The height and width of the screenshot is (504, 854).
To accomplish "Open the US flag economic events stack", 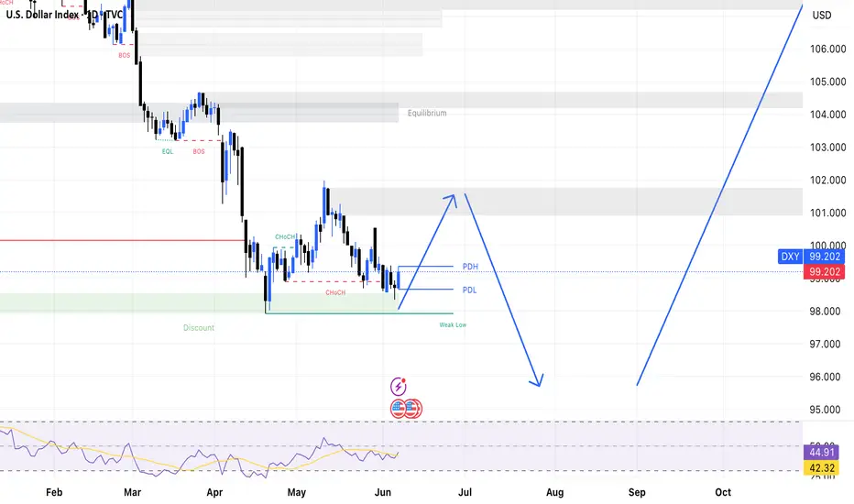I will coord(406,408).
